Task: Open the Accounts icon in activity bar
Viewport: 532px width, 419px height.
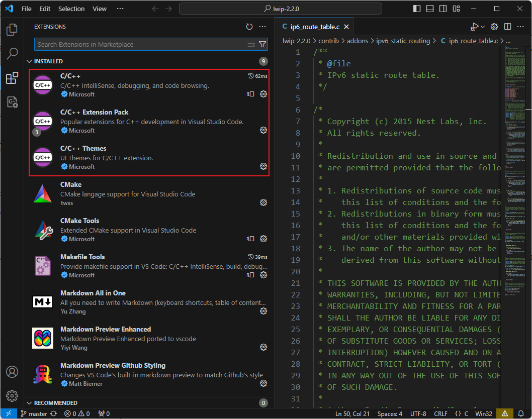Action: coord(12,372)
